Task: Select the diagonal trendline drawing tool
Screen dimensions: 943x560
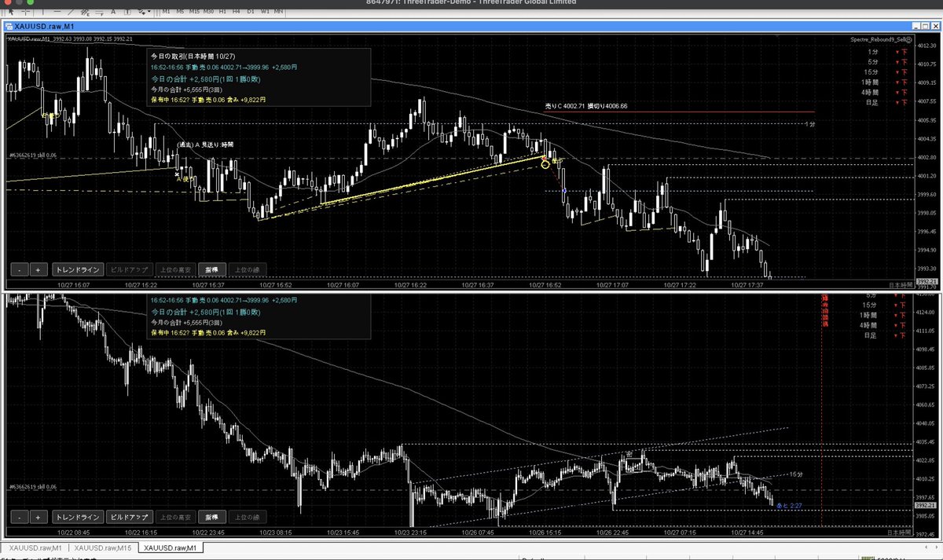Action: pyautogui.click(x=71, y=12)
